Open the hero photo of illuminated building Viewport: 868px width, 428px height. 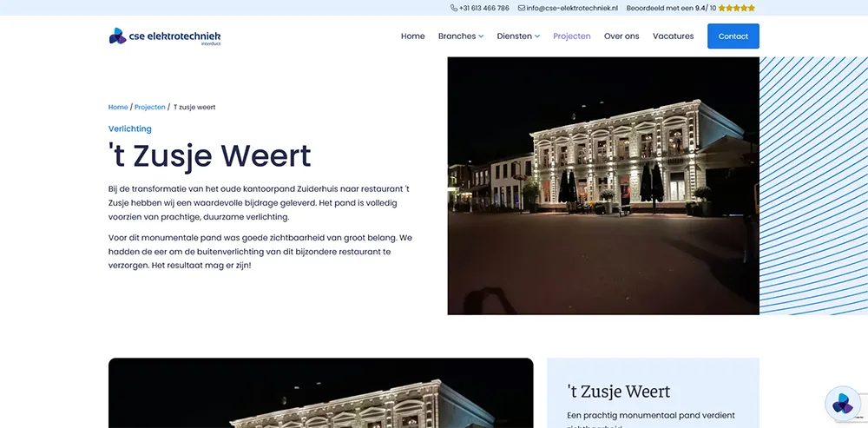pos(603,186)
